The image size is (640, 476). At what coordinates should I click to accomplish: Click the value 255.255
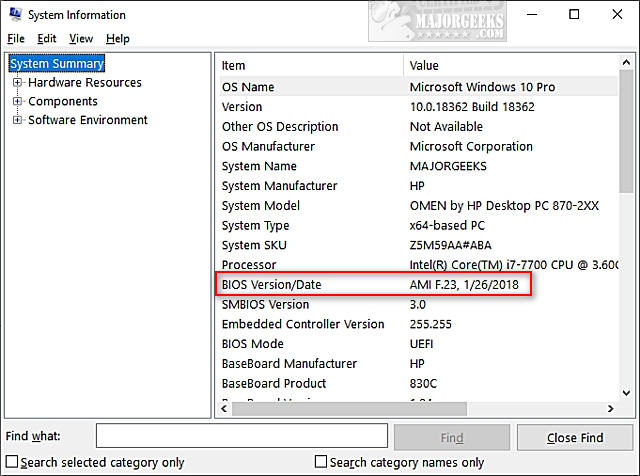point(431,324)
